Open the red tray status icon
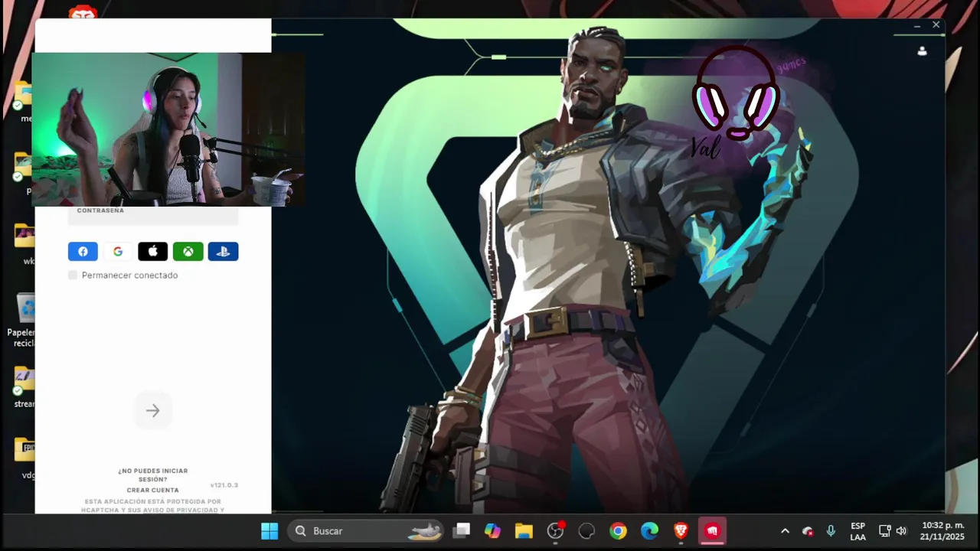The width and height of the screenshot is (980, 551). point(808,531)
